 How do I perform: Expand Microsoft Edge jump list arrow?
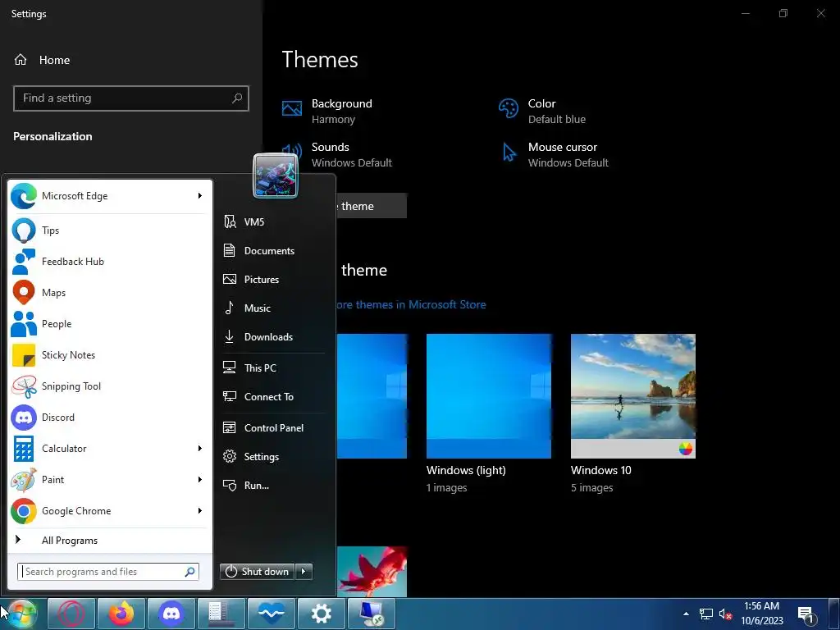[200, 196]
